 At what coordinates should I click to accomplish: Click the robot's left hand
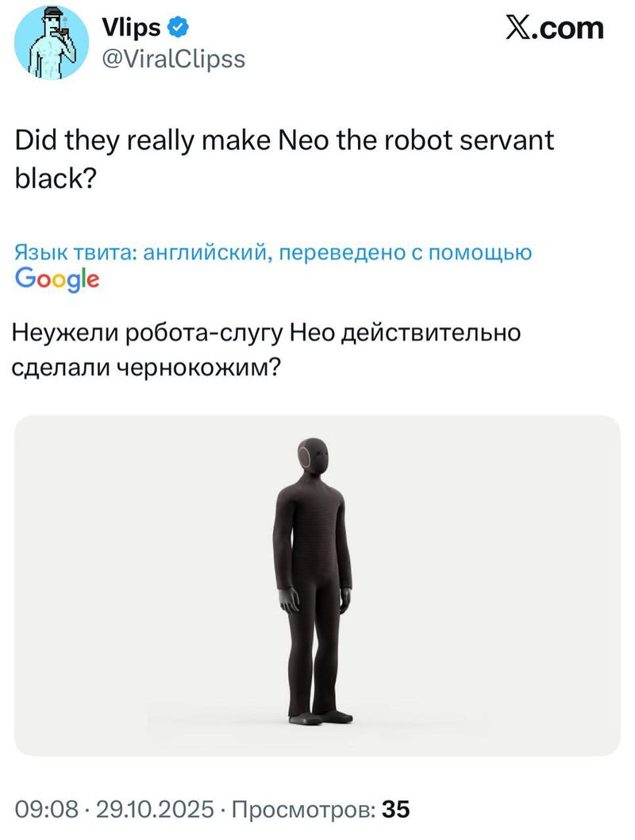click(344, 598)
